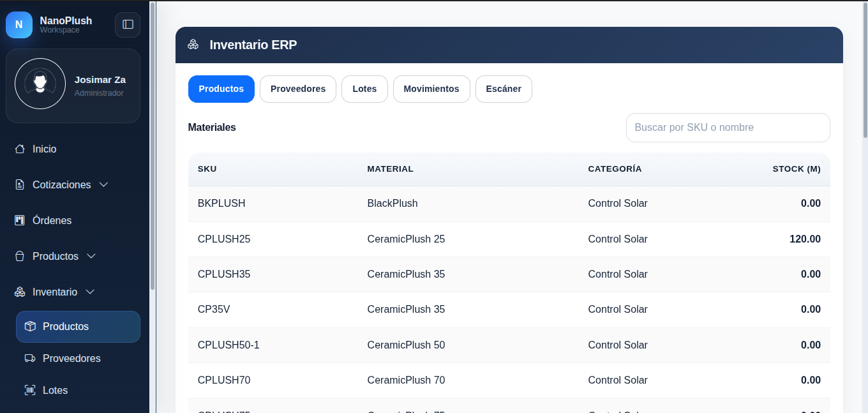
Task: Collapse sidebar with the panel toggle icon
Action: (x=128, y=25)
